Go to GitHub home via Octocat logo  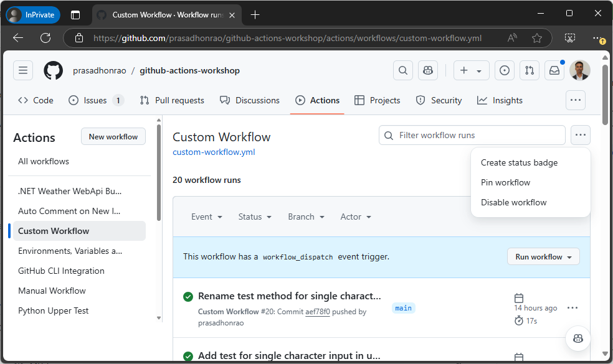pyautogui.click(x=53, y=70)
